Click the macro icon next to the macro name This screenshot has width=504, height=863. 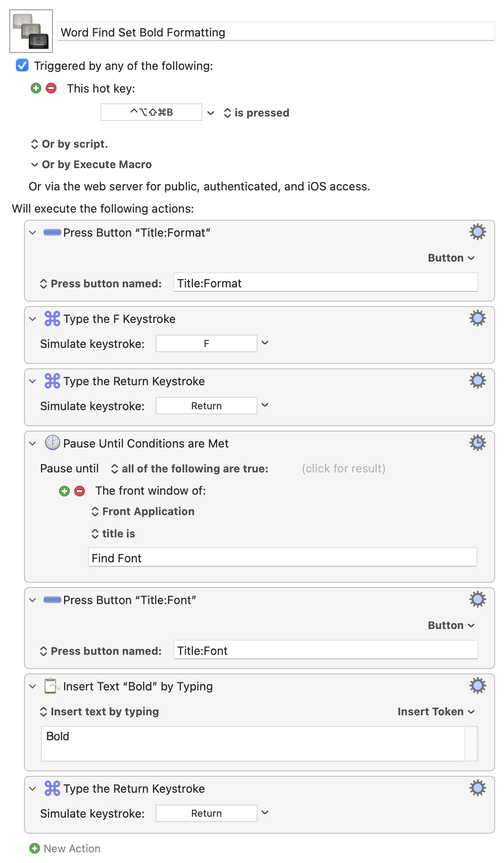click(31, 31)
